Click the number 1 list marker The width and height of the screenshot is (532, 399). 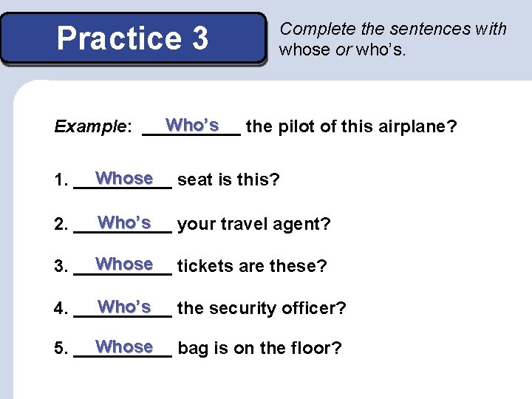[61, 180]
